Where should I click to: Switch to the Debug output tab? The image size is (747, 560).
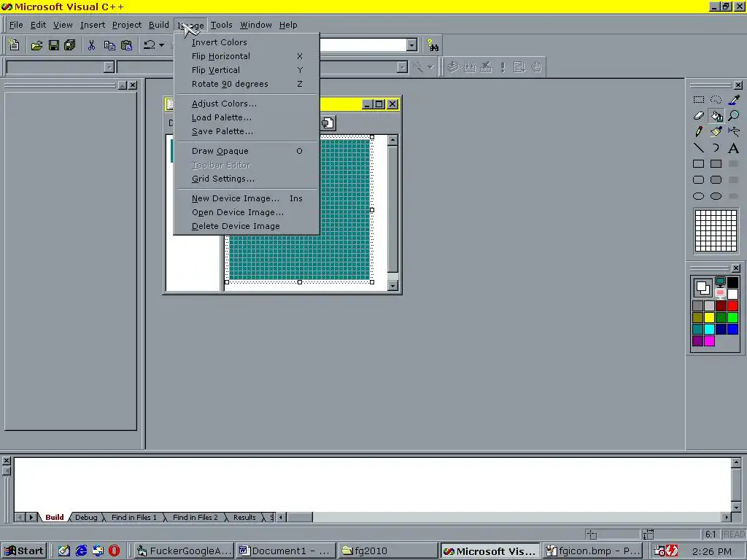[86, 517]
